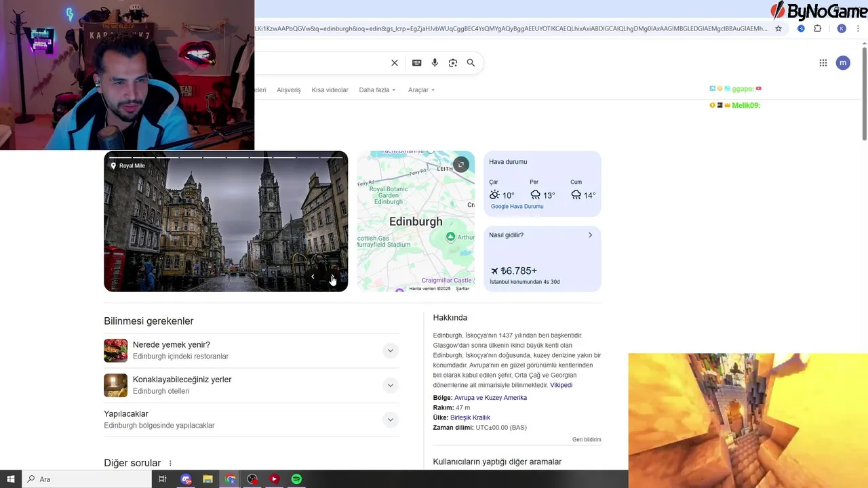Screen dimensions: 868x488
Task: Clear the Google search box text
Action: (x=395, y=63)
